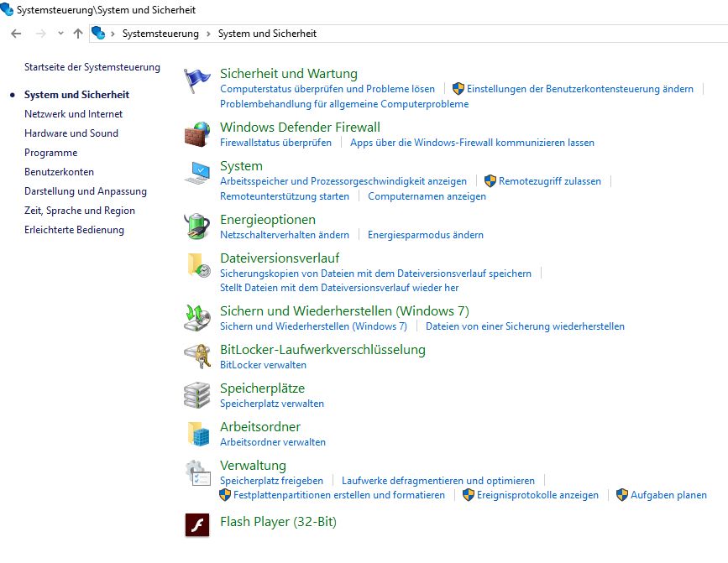
Task: Open Apps über die Windows-Firewall kommunizieren lassen
Action: click(472, 143)
